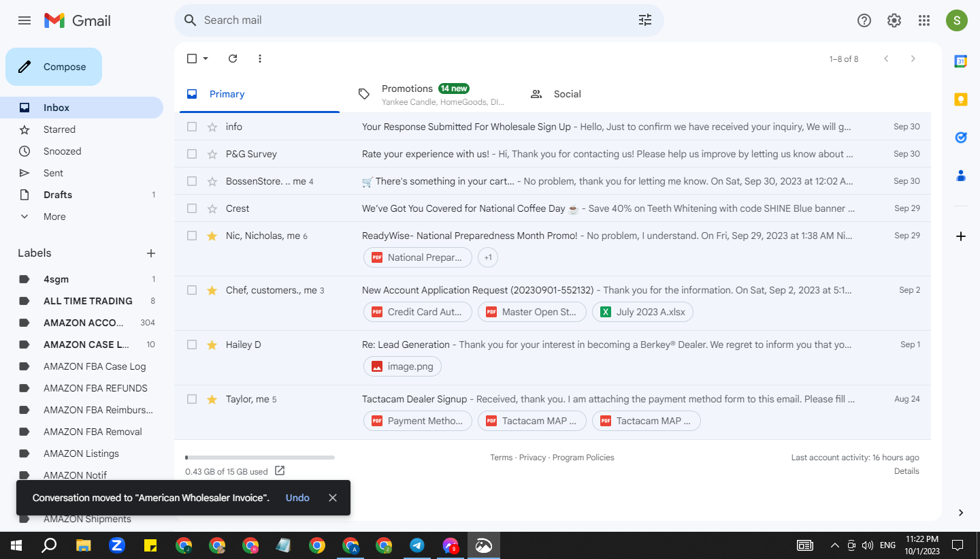This screenshot has width=980, height=559.
Task: Open storage management link icon
Action: click(x=280, y=470)
